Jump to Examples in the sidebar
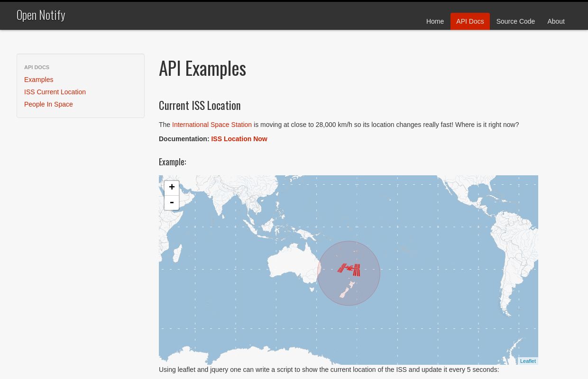Viewport: 588px width, 379px height. 39,80
